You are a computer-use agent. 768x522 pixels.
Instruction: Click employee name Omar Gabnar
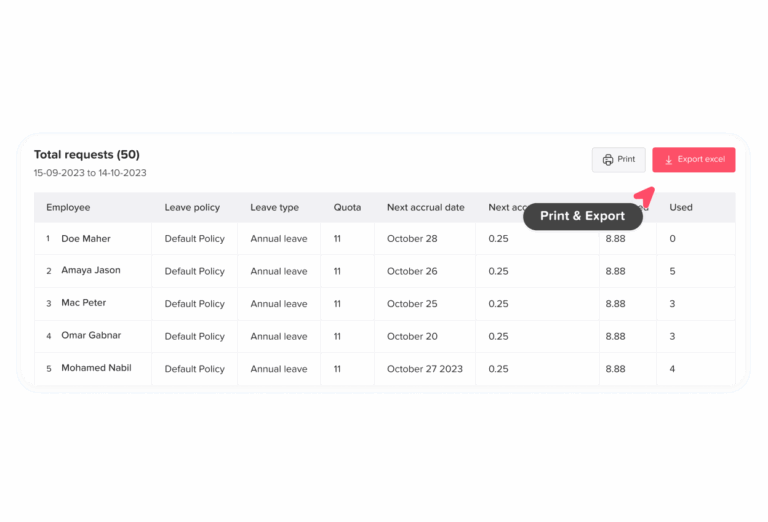tap(91, 335)
